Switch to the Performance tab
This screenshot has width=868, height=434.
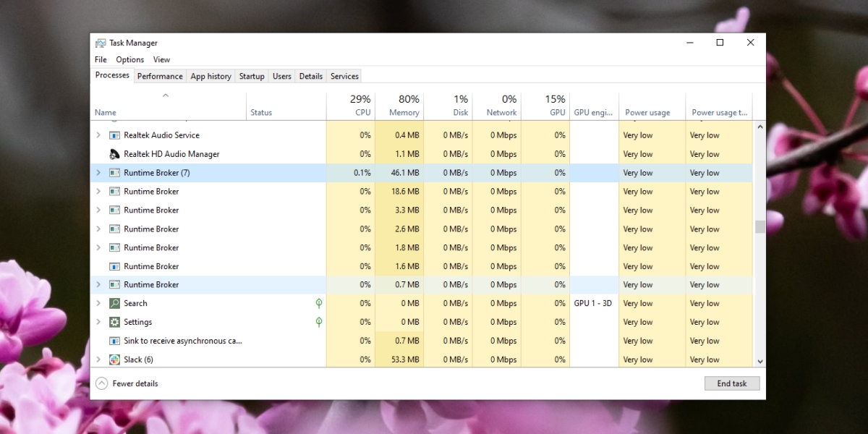click(x=160, y=76)
